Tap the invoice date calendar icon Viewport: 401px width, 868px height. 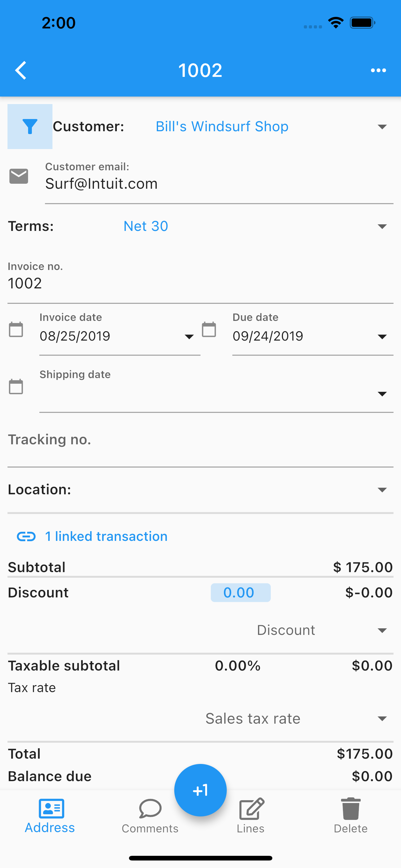point(16,329)
